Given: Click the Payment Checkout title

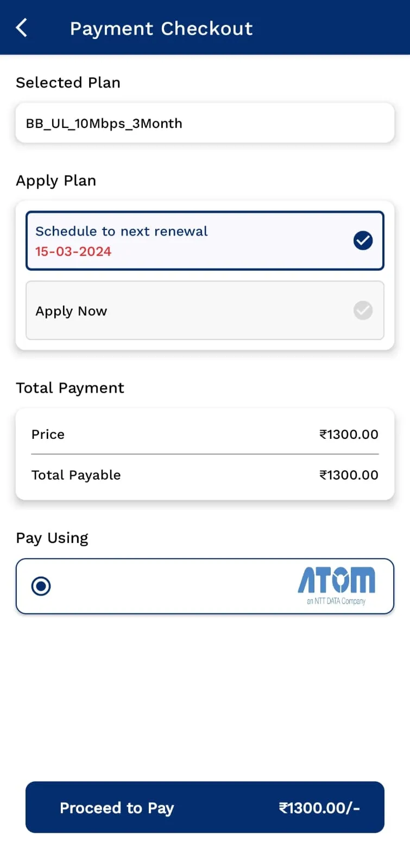Looking at the screenshot, I should 161,28.
